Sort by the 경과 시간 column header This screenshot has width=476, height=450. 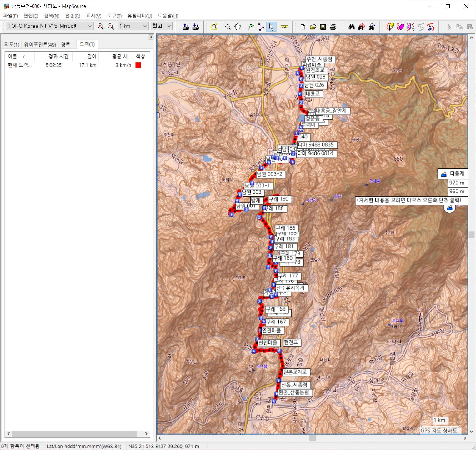[x=53, y=56]
